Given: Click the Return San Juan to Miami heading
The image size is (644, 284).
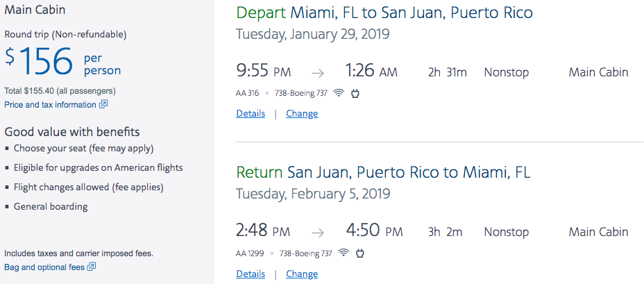Looking at the screenshot, I should (384, 172).
